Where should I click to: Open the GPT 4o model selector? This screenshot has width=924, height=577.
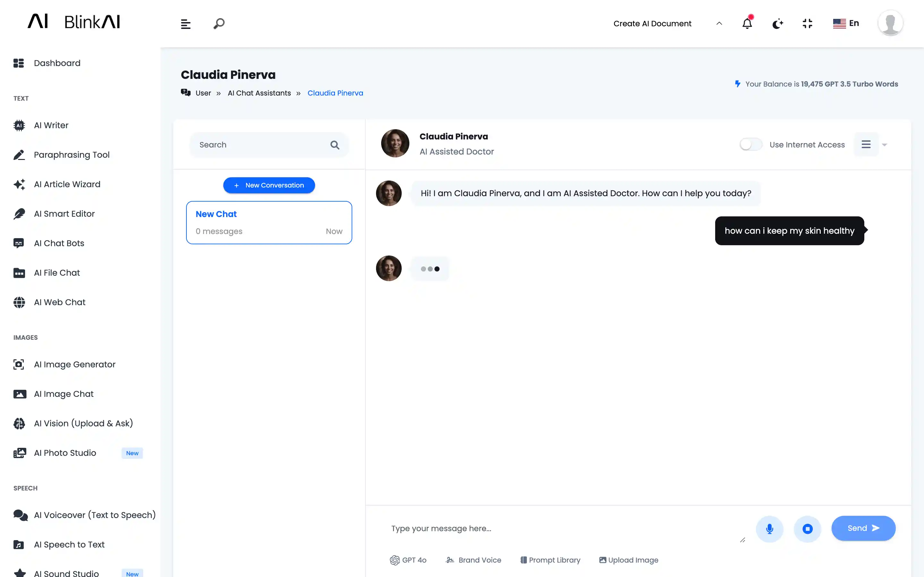(408, 560)
